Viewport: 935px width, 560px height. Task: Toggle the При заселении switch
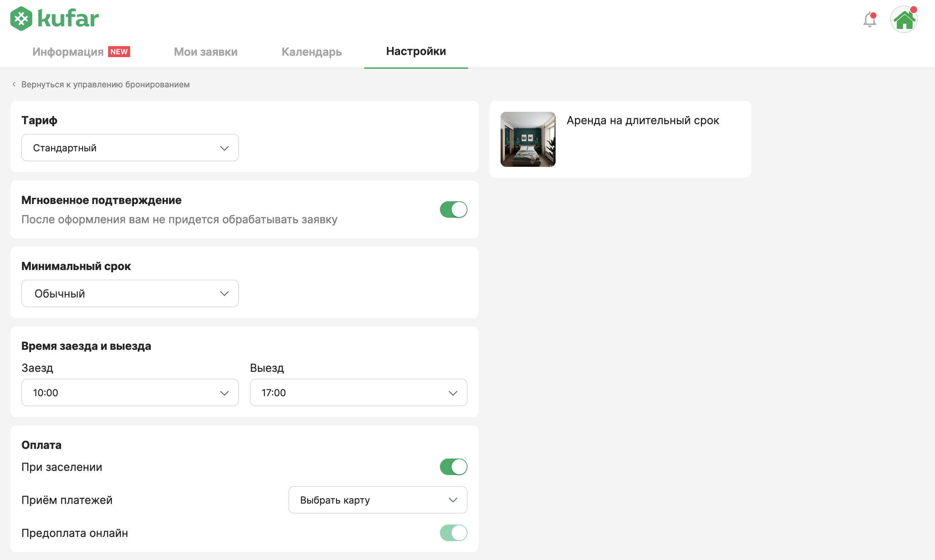point(453,467)
